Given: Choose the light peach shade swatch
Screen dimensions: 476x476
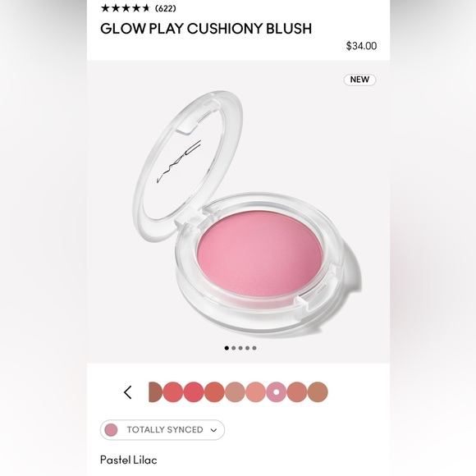Looking at the screenshot, I should point(255,392).
